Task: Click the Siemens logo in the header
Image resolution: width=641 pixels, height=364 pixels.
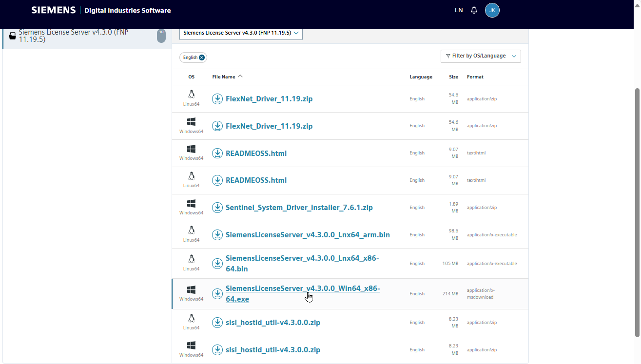Action: [x=54, y=10]
